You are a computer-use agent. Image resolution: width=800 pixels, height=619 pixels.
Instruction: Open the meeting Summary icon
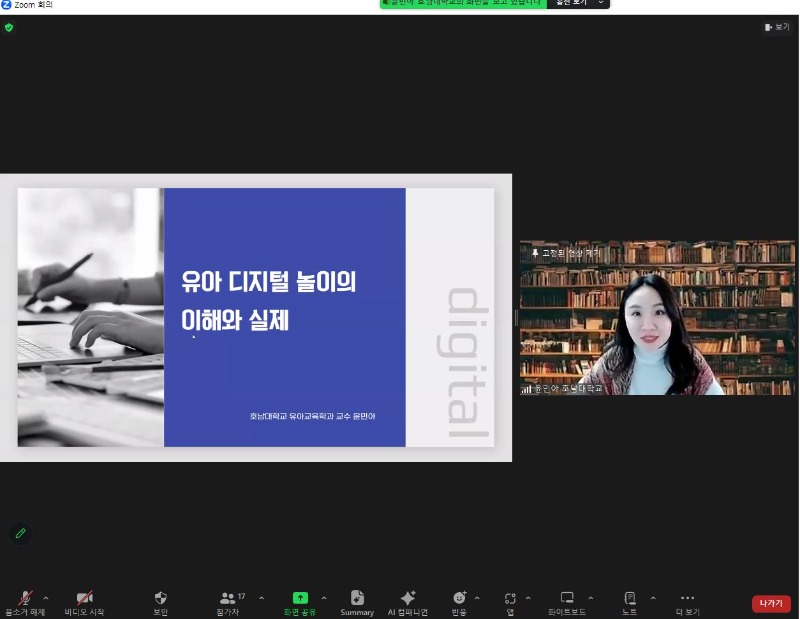(x=357, y=599)
